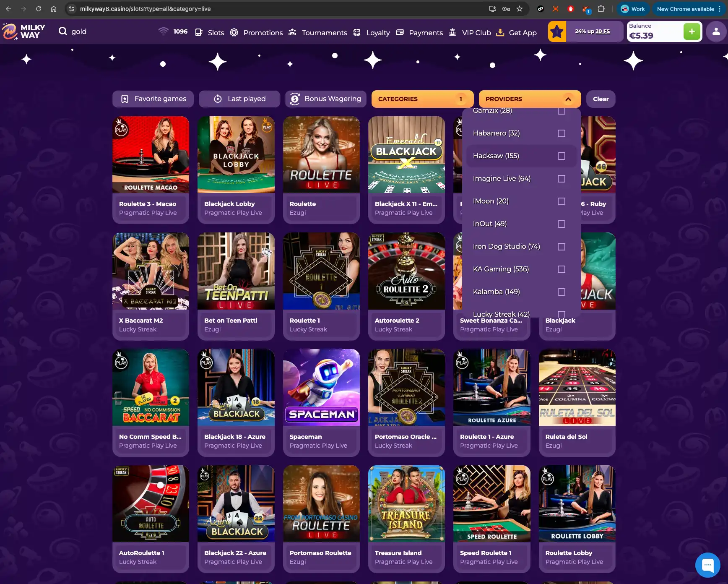Screen dimensions: 728x584
Task: Open Roulette 1 - Azure game
Action: (491, 403)
